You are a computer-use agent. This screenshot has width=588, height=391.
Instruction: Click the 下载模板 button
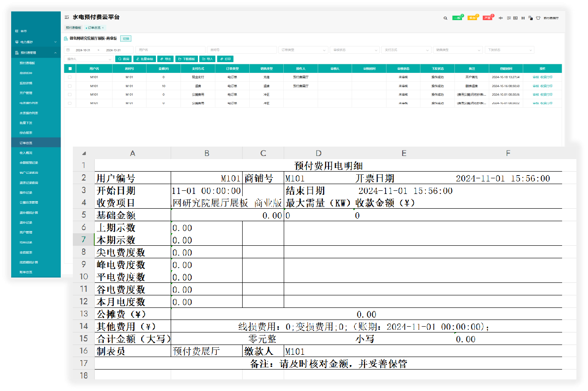[x=187, y=59]
